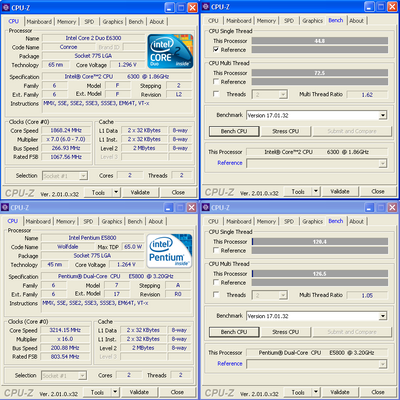Open Tools dropdown arrow in Pentium E5800 CPU window
The width and height of the screenshot is (400, 400).
pyautogui.click(x=115, y=392)
